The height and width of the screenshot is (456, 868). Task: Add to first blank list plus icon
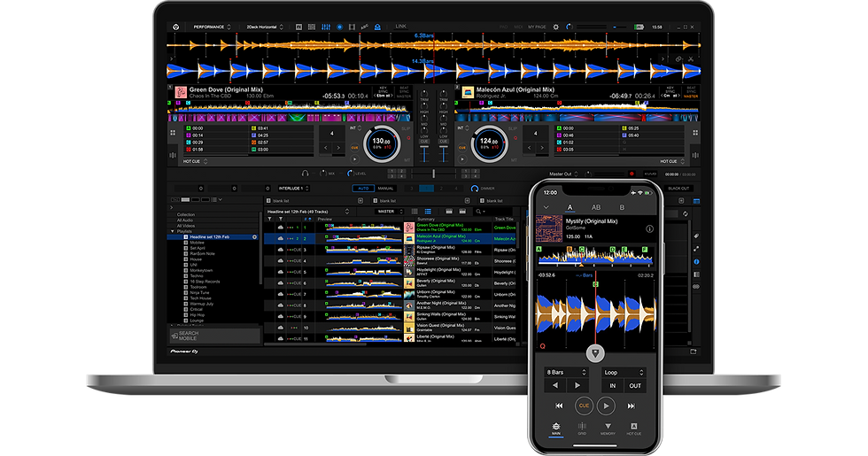(360, 201)
